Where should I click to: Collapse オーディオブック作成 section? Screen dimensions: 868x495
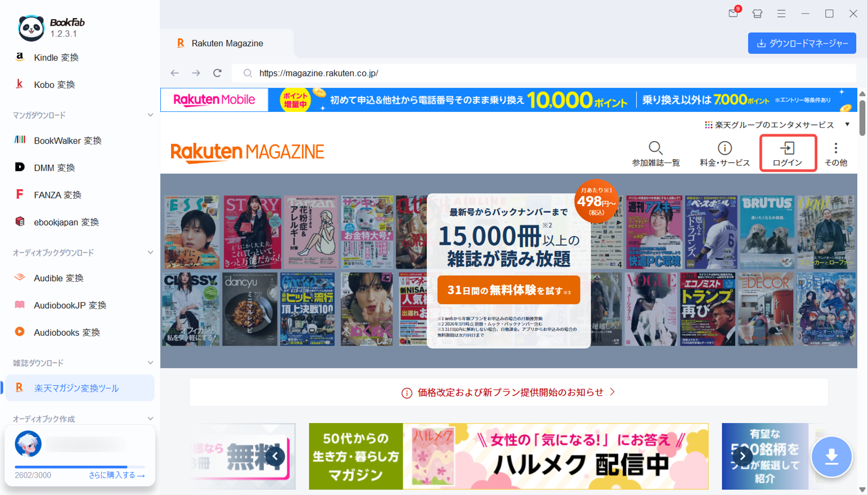pos(150,418)
